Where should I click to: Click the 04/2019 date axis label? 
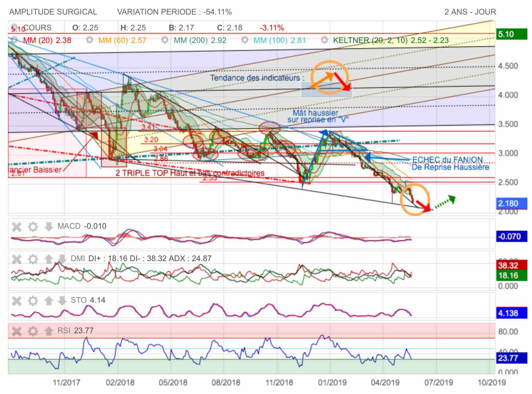pyautogui.click(x=385, y=382)
